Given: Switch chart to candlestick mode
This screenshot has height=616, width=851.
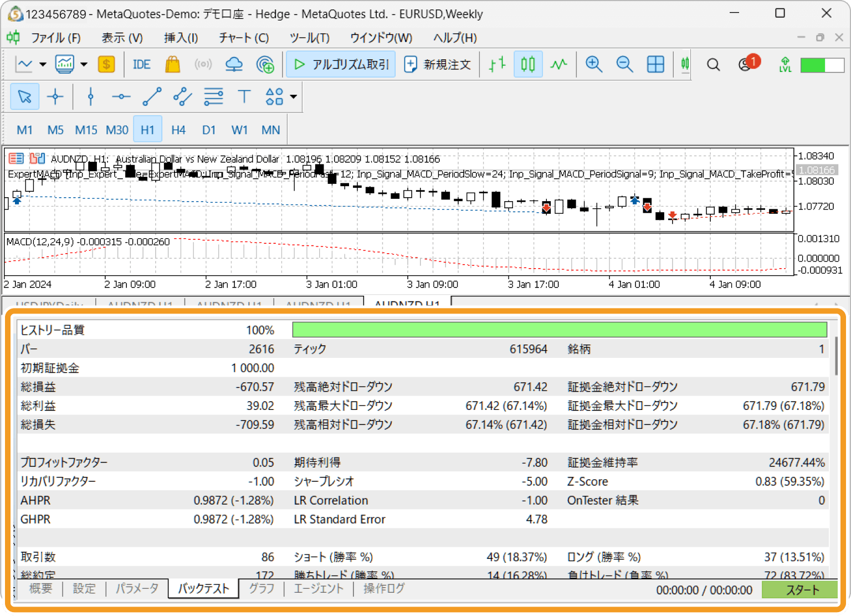Looking at the screenshot, I should pyautogui.click(x=528, y=65).
